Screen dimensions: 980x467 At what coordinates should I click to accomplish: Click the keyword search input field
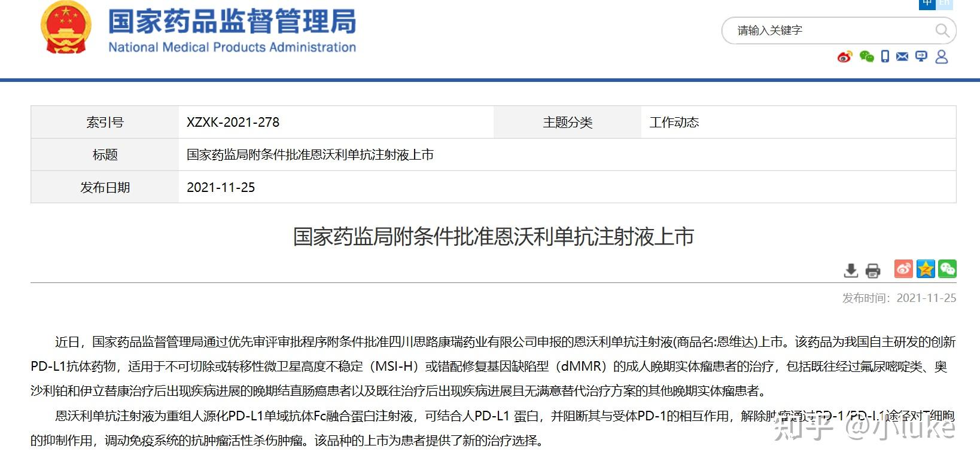coord(839,30)
